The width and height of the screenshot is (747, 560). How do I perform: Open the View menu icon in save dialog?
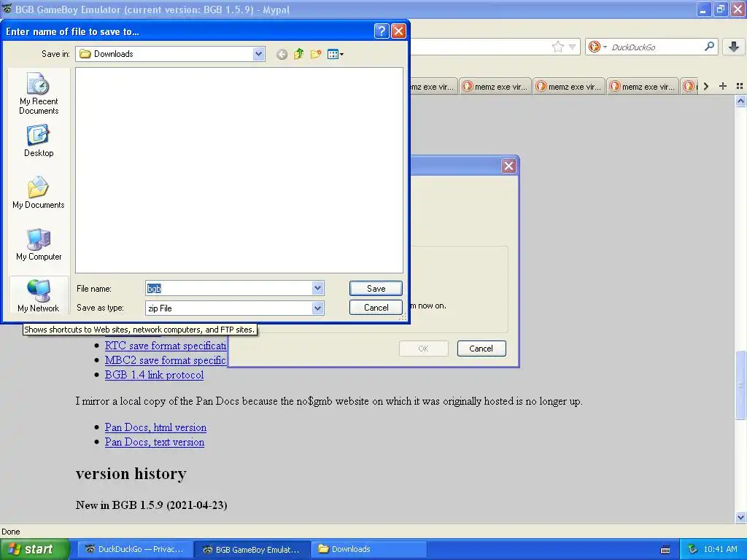pos(336,54)
